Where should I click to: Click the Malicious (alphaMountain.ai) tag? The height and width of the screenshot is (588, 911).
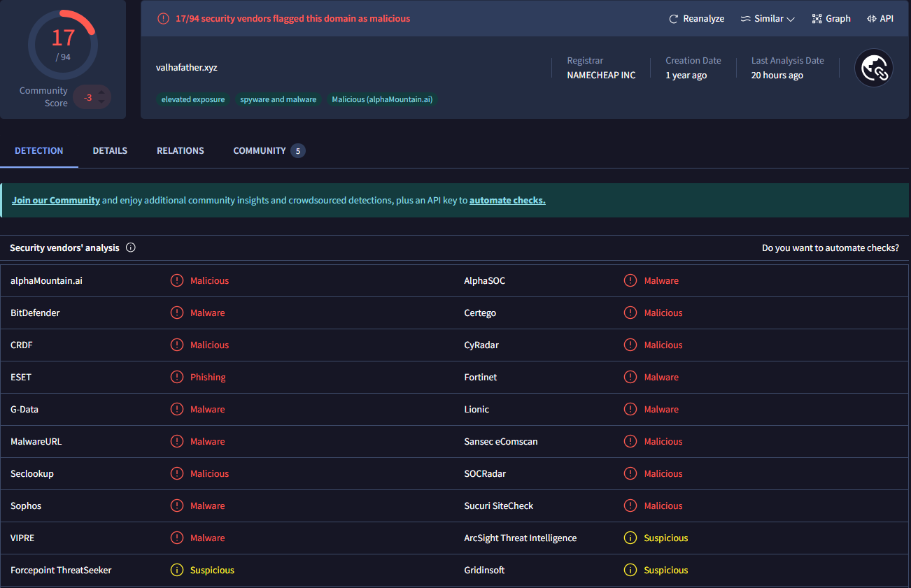pyautogui.click(x=382, y=99)
